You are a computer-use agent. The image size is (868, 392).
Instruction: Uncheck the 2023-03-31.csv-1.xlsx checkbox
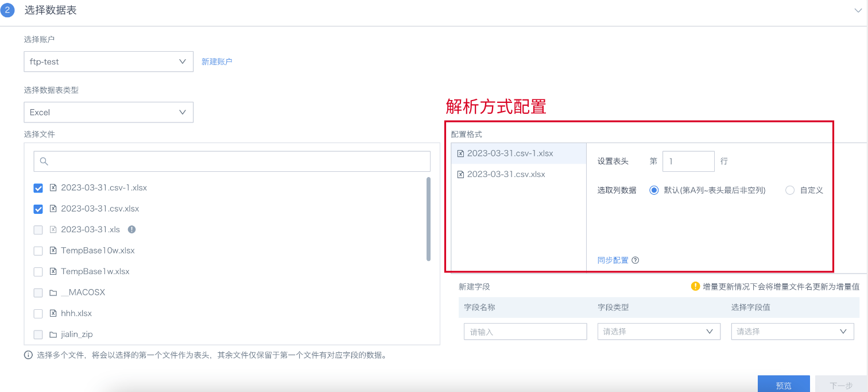[x=38, y=188]
